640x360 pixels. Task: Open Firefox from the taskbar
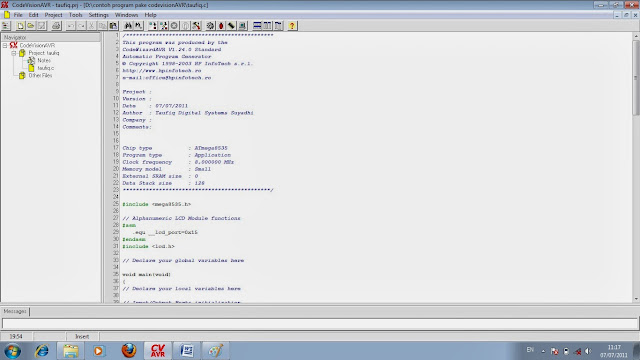click(129, 351)
